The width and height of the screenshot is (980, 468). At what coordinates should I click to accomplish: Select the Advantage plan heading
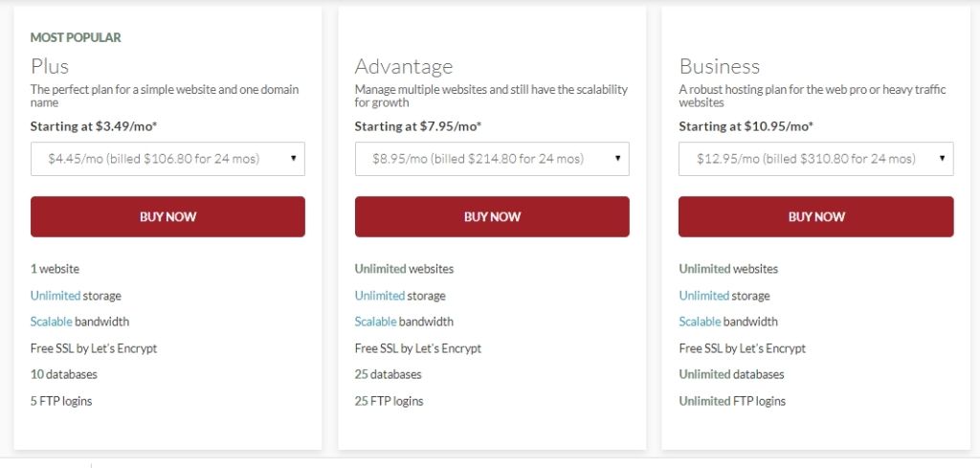click(404, 66)
